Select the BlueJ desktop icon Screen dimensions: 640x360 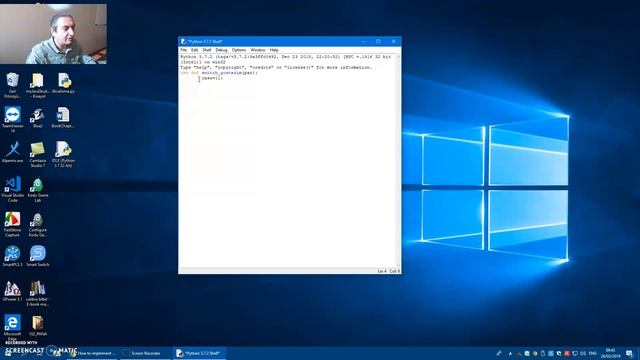click(x=38, y=118)
